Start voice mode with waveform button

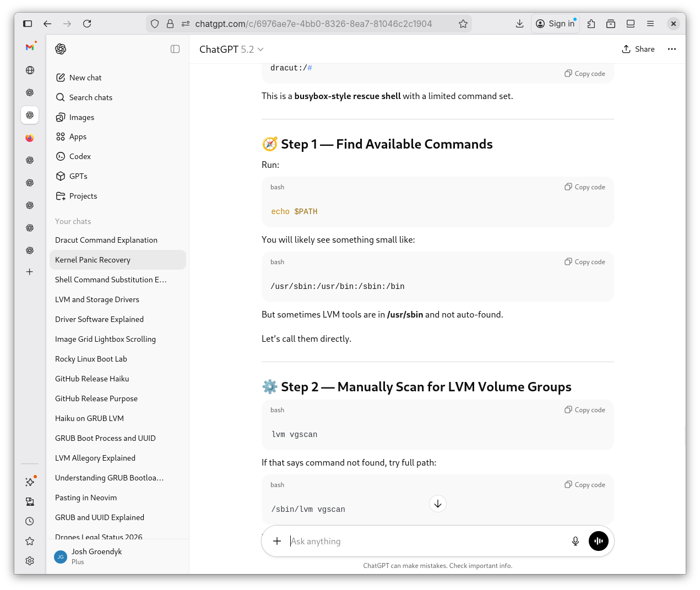coord(598,541)
